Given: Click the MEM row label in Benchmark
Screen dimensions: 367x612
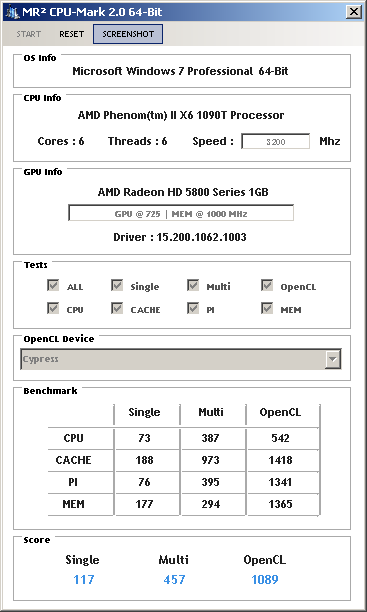Looking at the screenshot, I should click(73, 504).
